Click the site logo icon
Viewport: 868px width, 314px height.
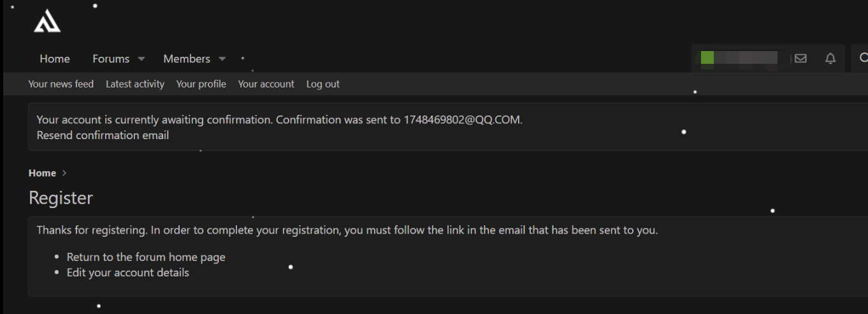pos(47,22)
